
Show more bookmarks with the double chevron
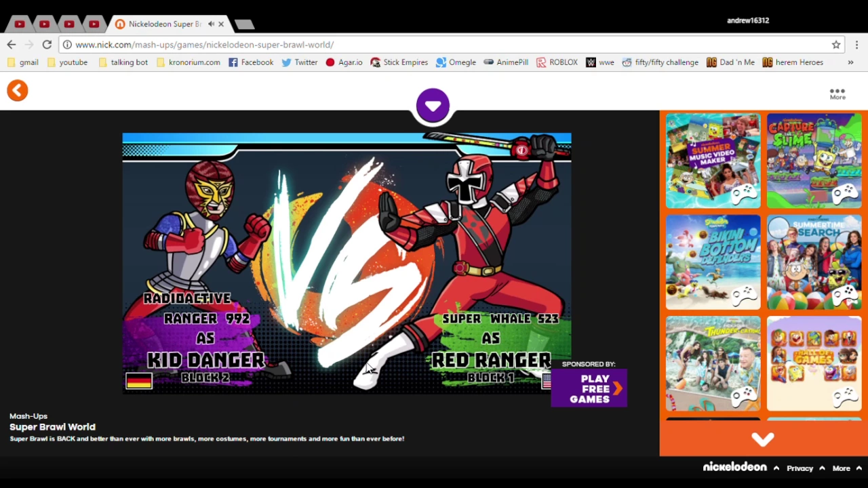[850, 62]
